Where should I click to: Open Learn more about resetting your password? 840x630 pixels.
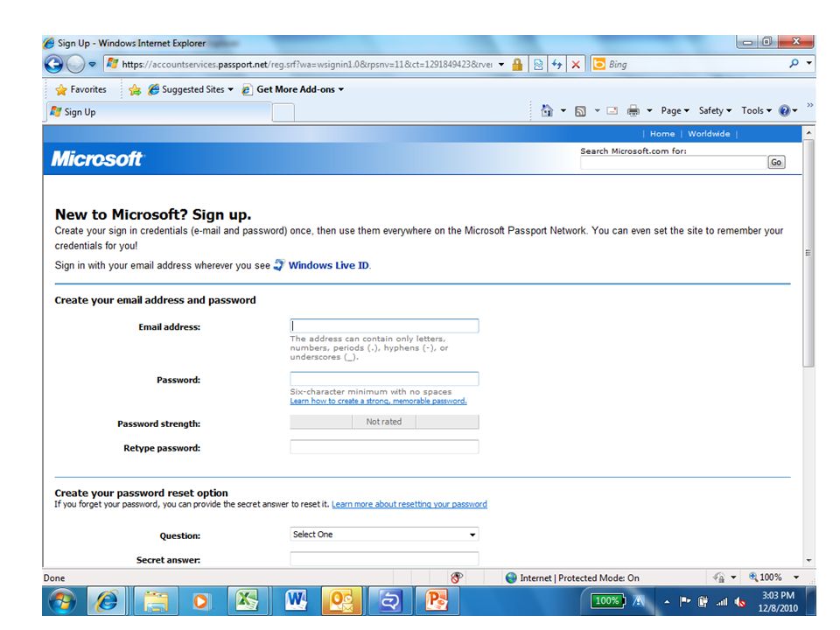coord(409,504)
